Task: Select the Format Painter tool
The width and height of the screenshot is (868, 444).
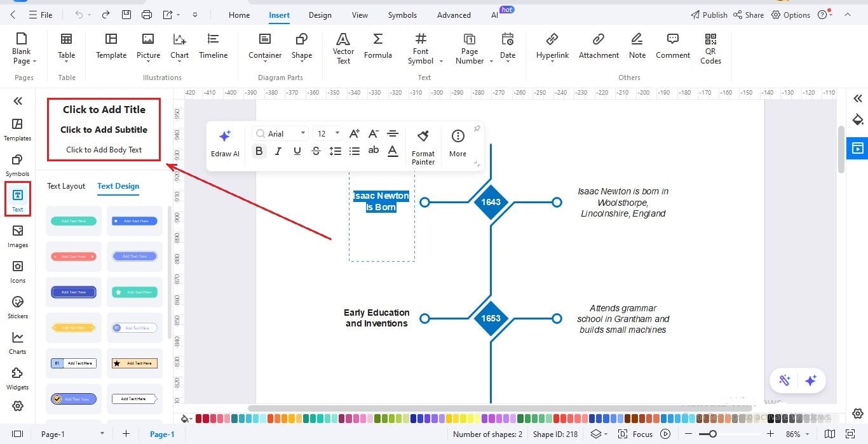Action: [423, 146]
